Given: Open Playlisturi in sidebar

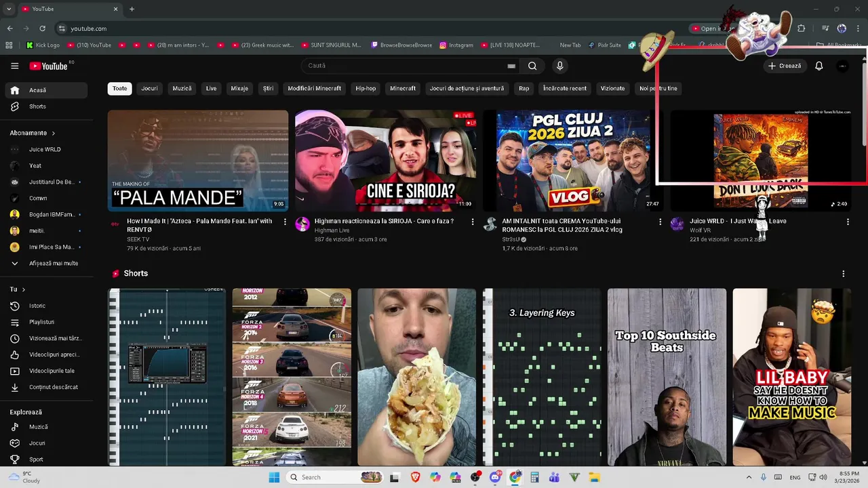Looking at the screenshot, I should click(46, 322).
